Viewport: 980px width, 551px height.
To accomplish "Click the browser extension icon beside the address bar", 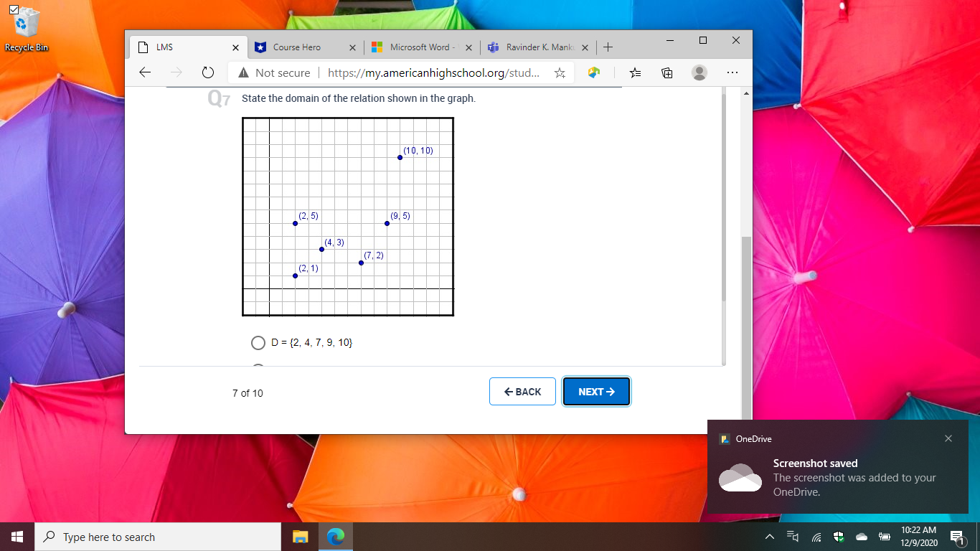I will 593,72.
